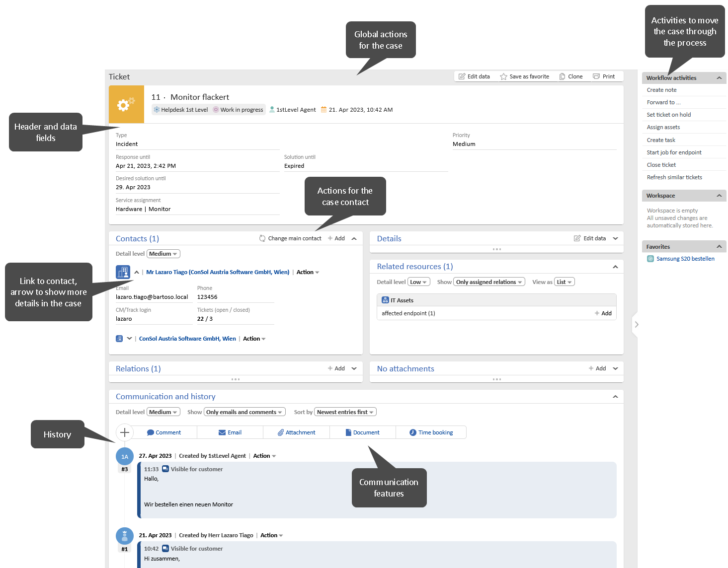Open the Document tab

coord(362,432)
